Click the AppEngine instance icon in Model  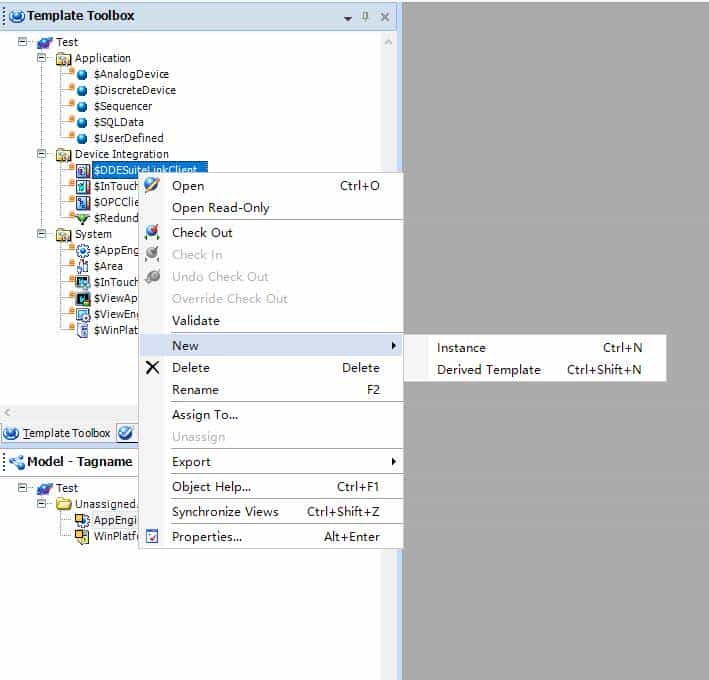[82, 521]
